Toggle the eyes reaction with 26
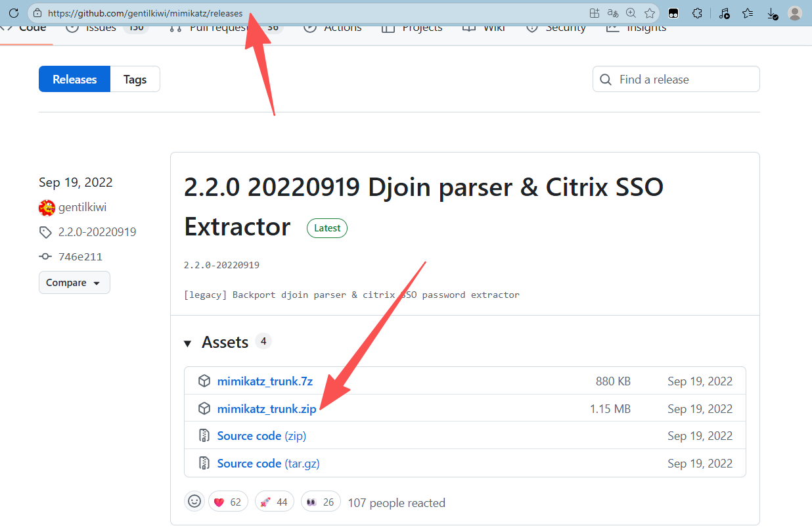812x530 pixels. click(x=321, y=502)
